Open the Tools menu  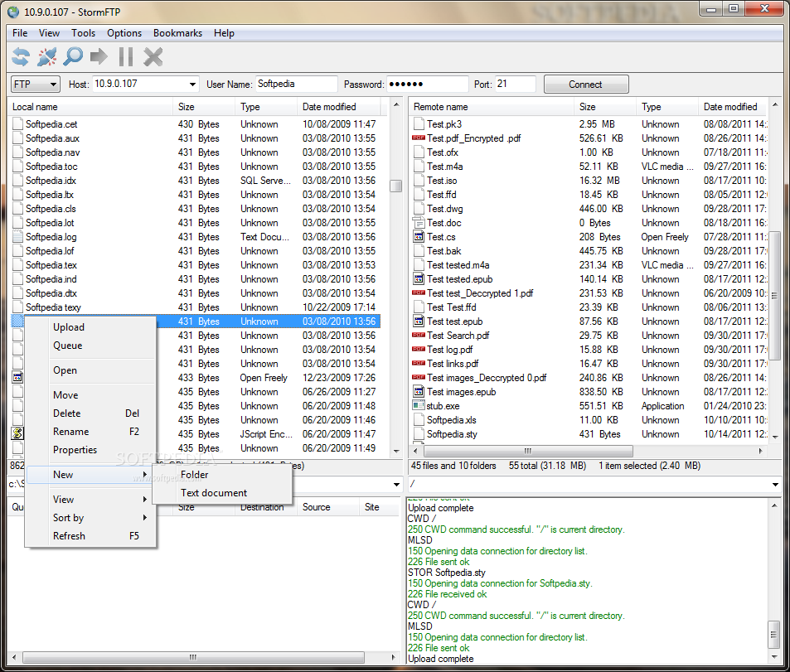[x=83, y=33]
